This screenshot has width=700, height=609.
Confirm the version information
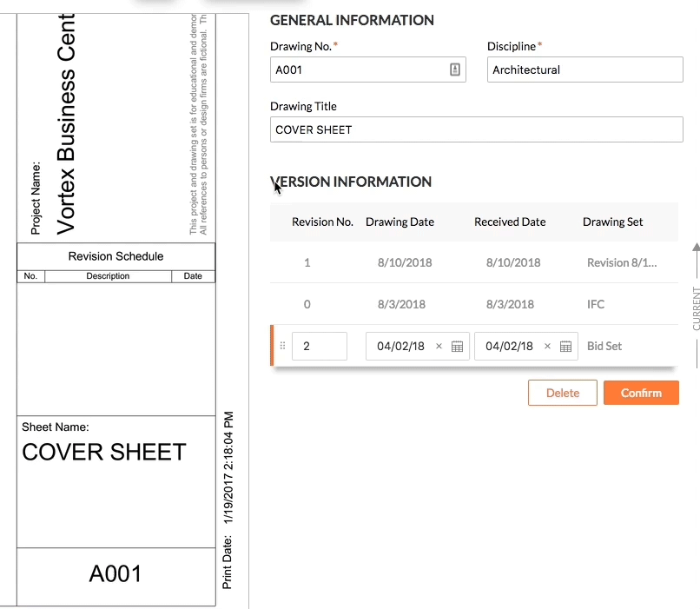(x=641, y=393)
